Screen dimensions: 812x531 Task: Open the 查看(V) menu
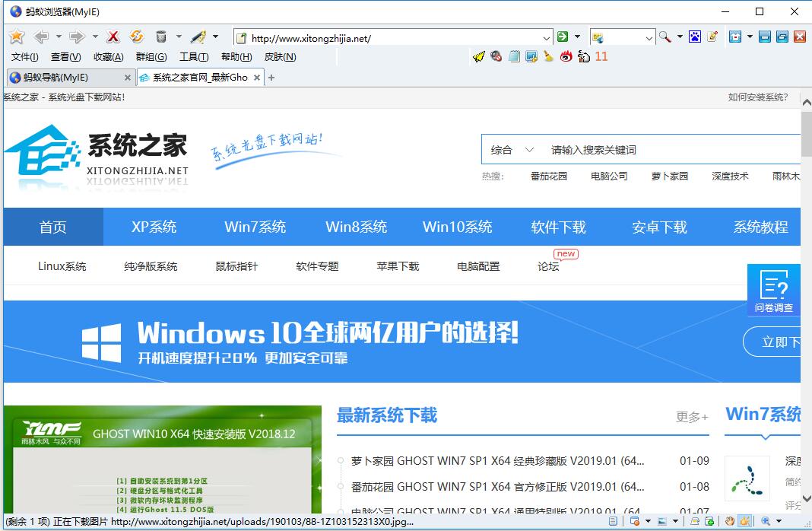[66, 57]
